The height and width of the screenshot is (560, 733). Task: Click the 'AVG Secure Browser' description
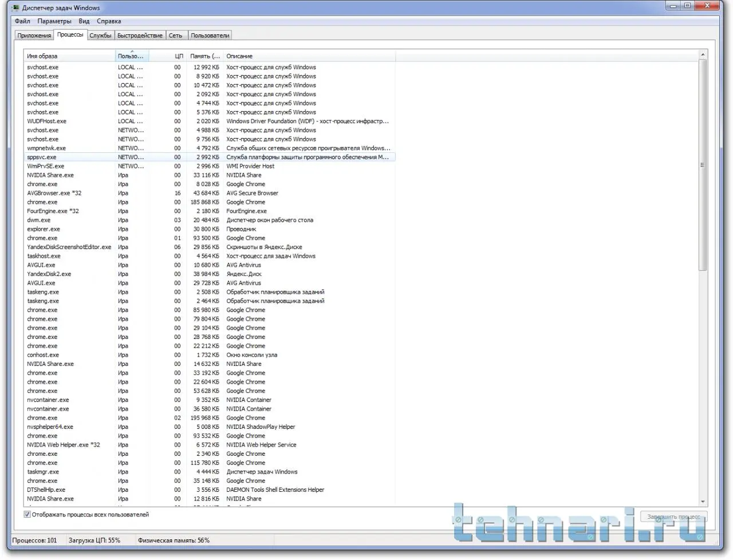(x=253, y=193)
